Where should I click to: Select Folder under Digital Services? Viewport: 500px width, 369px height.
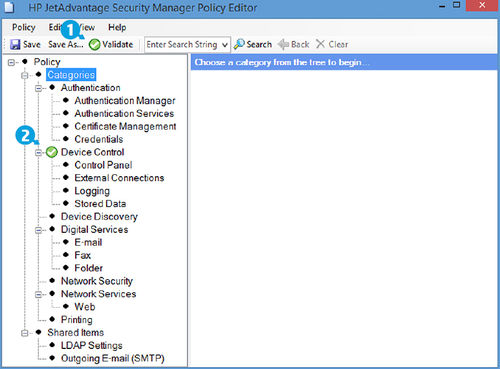click(89, 268)
